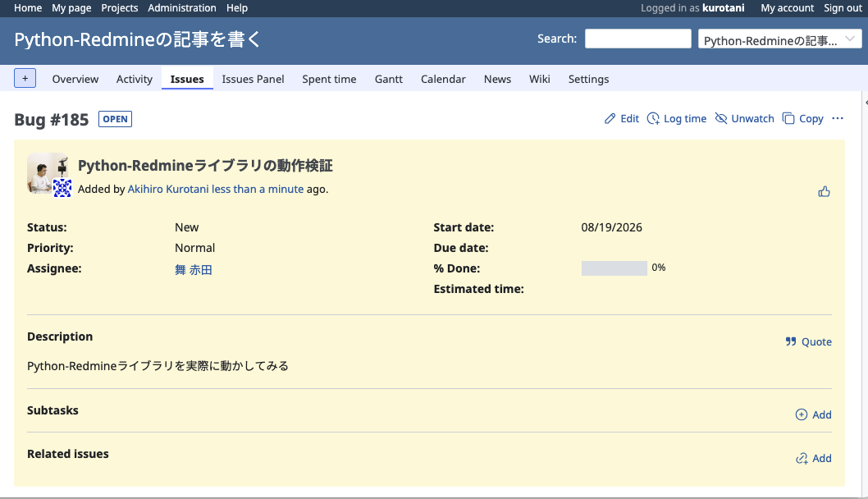Click the start date value 08/19/2026

[612, 227]
